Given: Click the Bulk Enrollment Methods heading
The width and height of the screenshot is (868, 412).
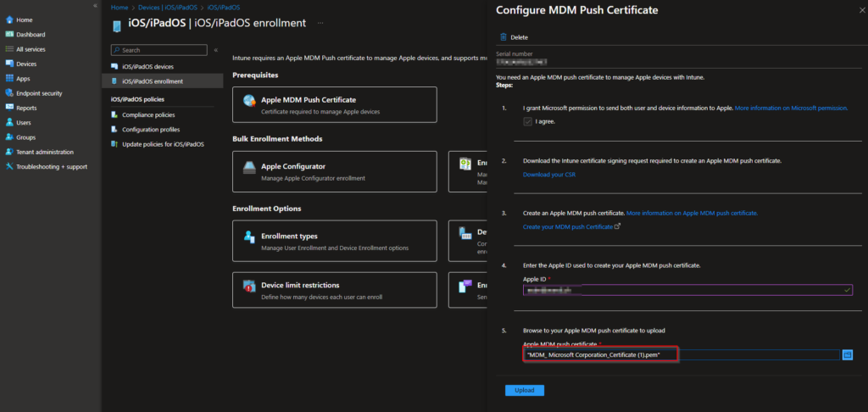Looking at the screenshot, I should point(277,138).
